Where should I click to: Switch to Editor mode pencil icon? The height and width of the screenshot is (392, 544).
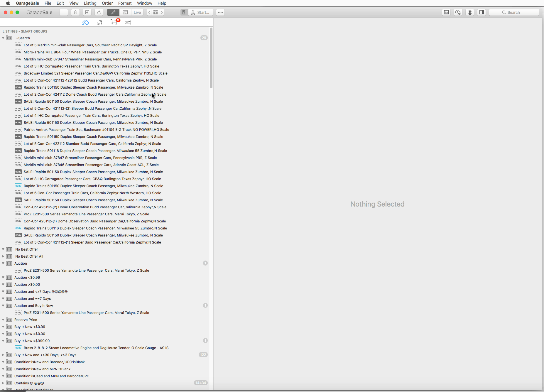click(113, 12)
